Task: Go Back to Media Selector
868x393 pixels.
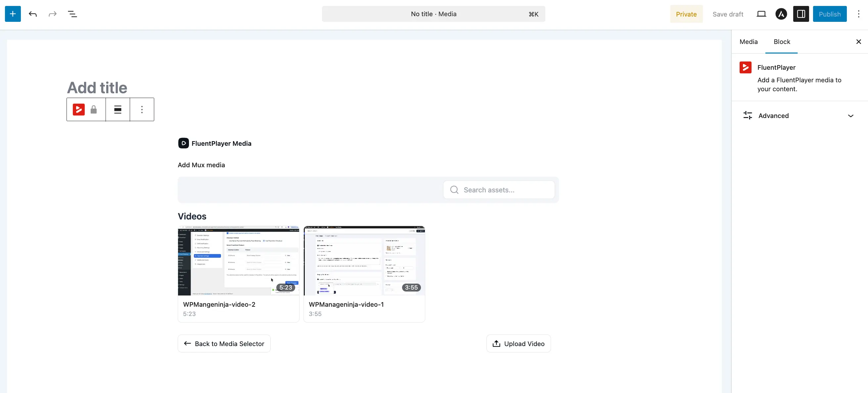Action: tap(224, 343)
